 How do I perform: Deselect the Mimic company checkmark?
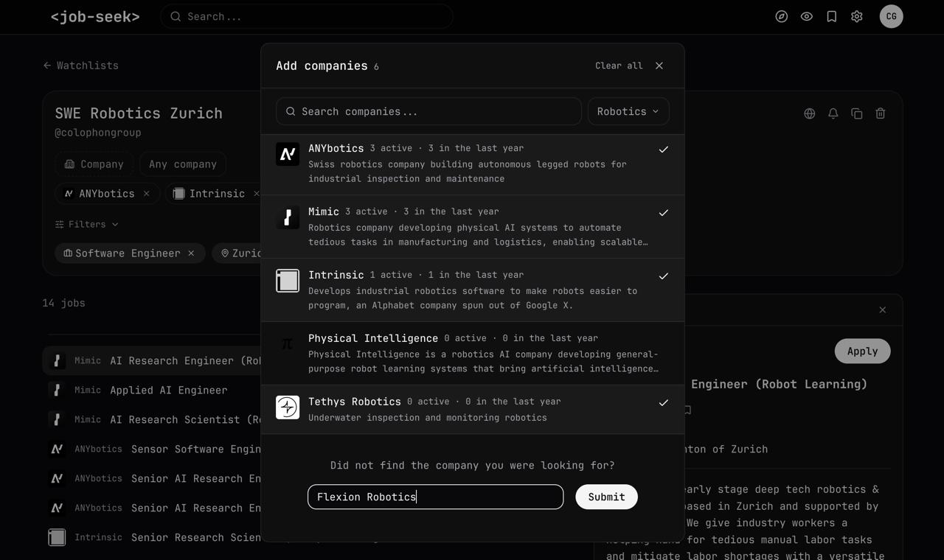pyautogui.click(x=664, y=213)
